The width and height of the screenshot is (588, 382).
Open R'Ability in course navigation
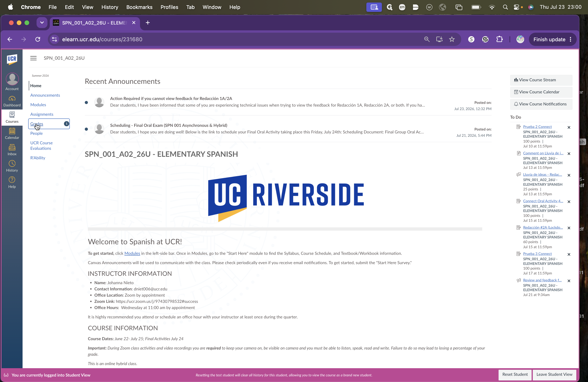[38, 158]
